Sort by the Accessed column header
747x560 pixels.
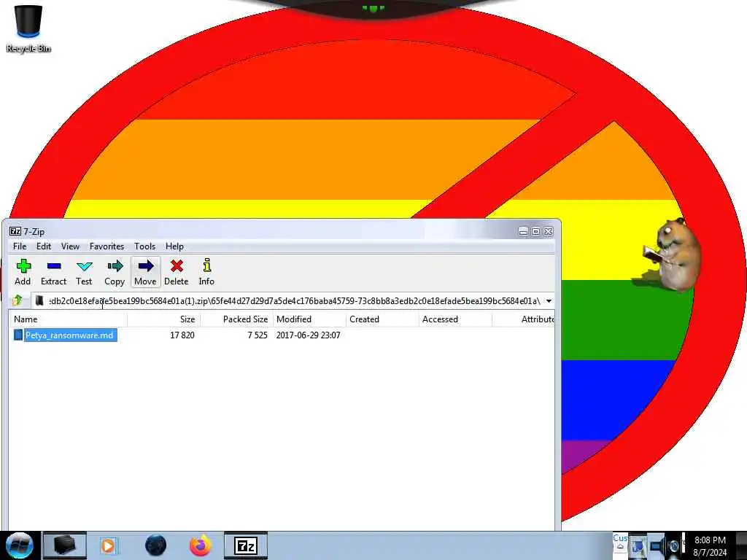coord(455,319)
